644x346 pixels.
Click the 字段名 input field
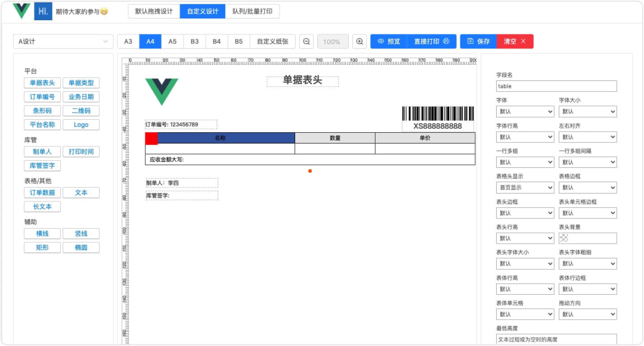[x=556, y=86]
